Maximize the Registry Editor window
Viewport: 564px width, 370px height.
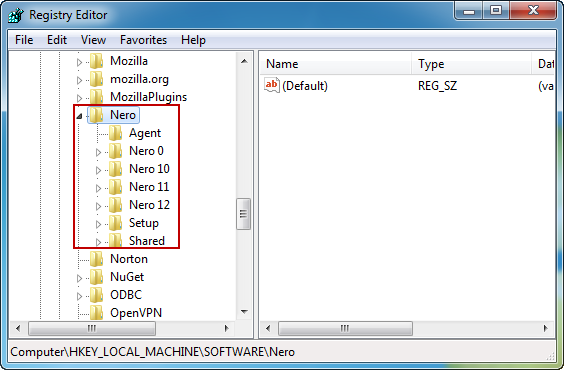tap(496, 11)
